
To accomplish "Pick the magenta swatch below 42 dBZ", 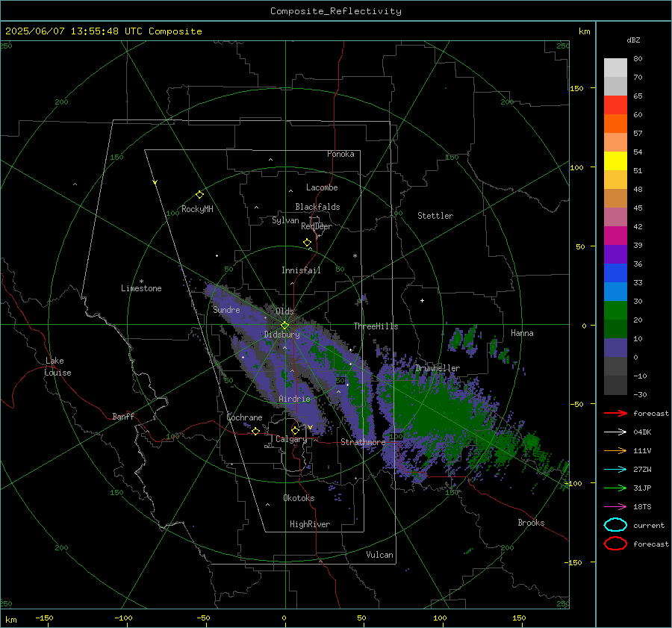I will point(615,236).
